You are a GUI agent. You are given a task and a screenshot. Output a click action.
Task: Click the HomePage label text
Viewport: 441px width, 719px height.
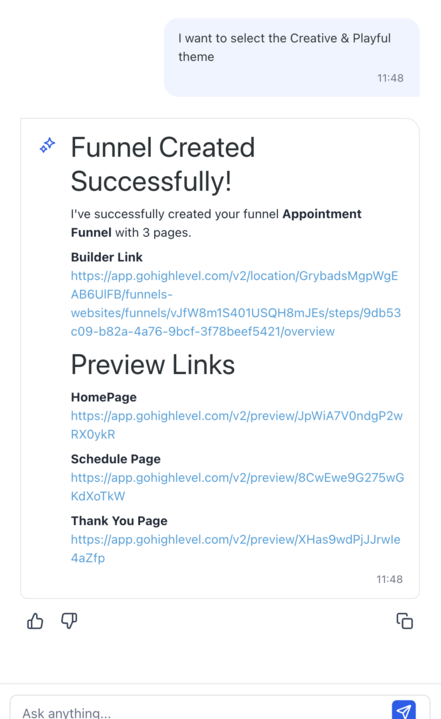click(x=104, y=397)
